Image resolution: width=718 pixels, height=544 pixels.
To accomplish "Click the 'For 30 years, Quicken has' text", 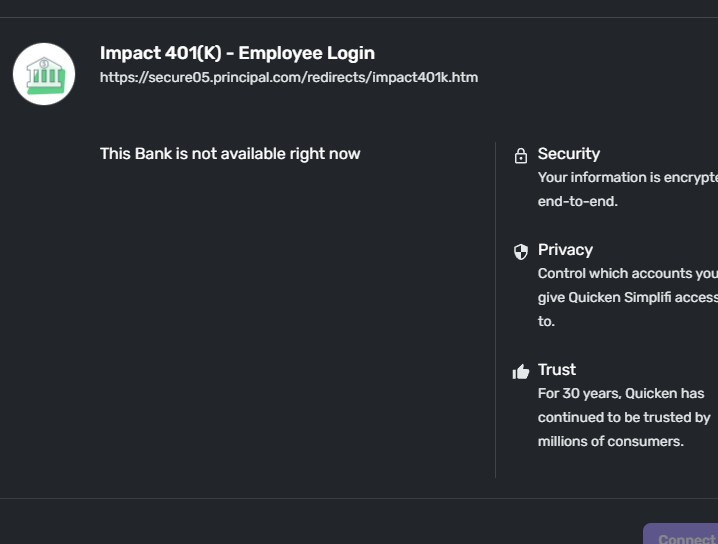I will (x=621, y=394).
